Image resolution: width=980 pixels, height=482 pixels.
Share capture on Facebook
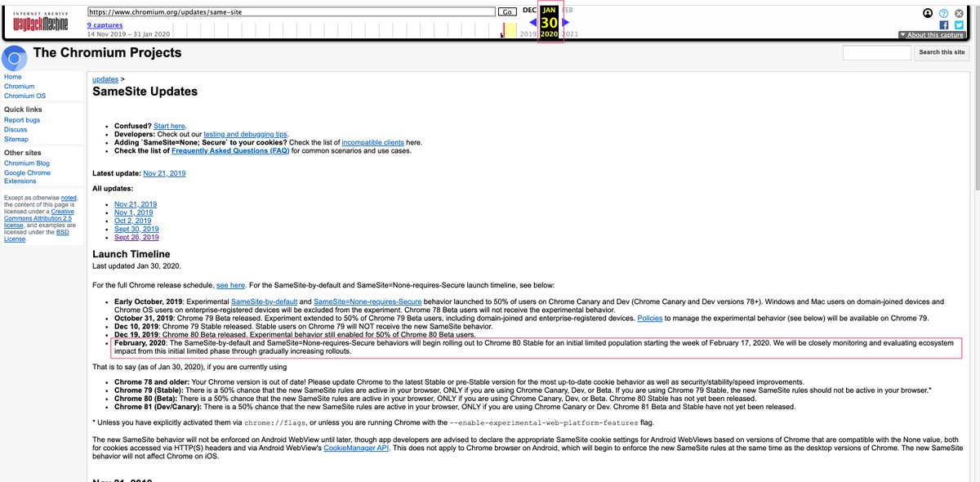click(943, 25)
